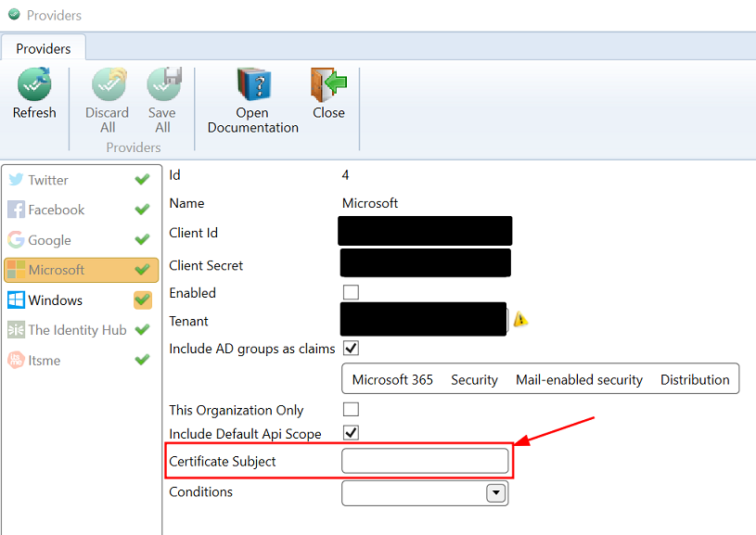
Task: Toggle the This Organization Only checkbox
Action: click(x=350, y=409)
